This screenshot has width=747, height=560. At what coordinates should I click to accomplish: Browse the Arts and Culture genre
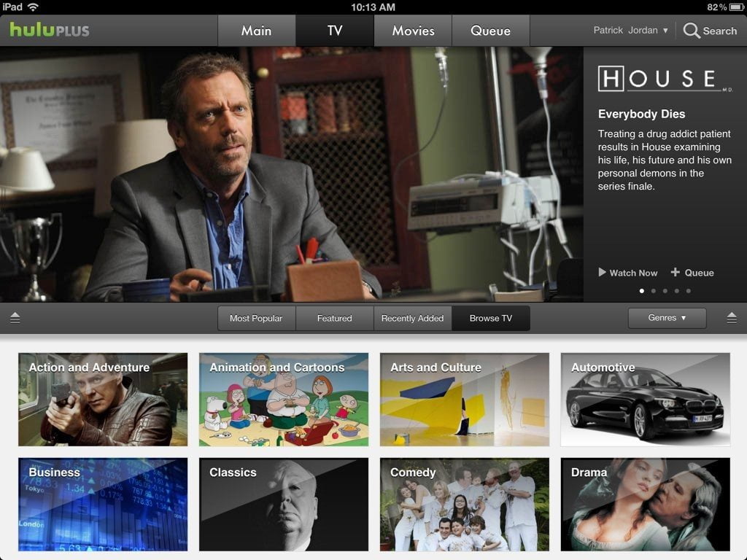coord(465,400)
